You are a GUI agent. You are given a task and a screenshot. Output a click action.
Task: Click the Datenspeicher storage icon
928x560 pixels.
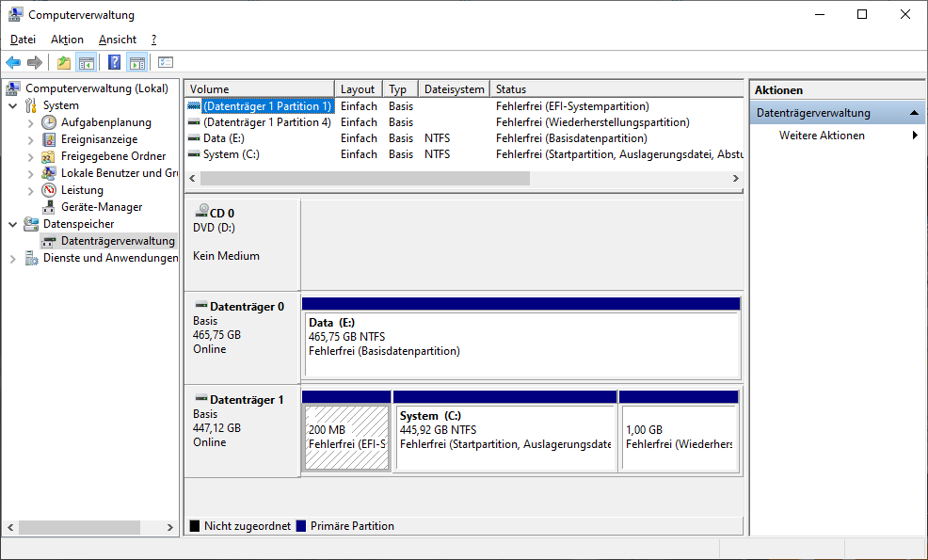pos(31,224)
